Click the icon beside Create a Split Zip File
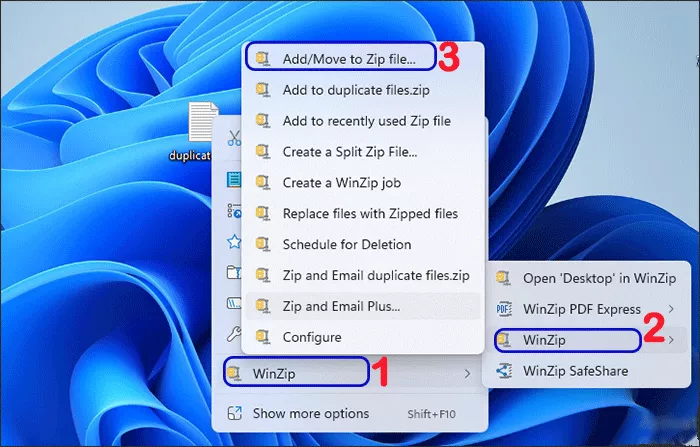The width and height of the screenshot is (700, 447). click(x=263, y=151)
